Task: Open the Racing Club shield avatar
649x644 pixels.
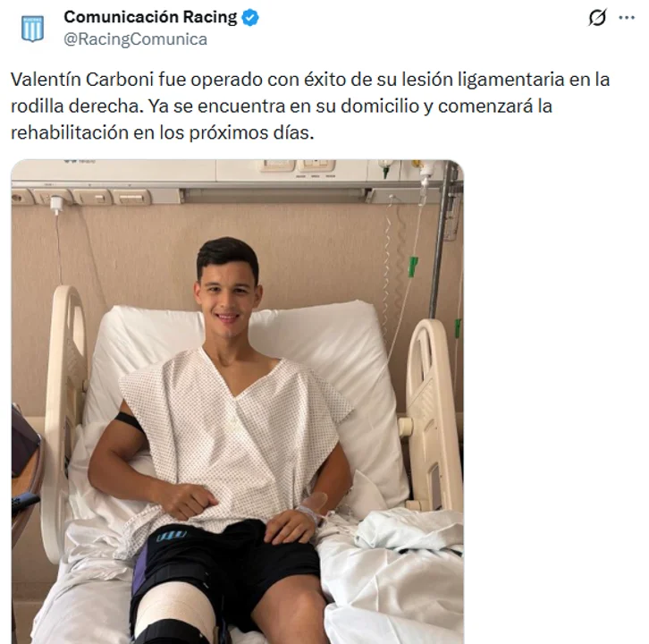Action: (32, 28)
